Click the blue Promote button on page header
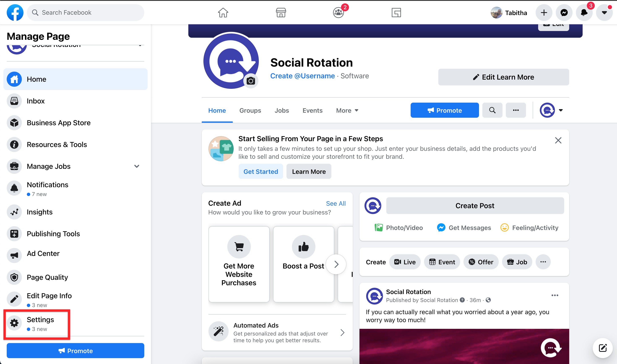 click(x=444, y=110)
